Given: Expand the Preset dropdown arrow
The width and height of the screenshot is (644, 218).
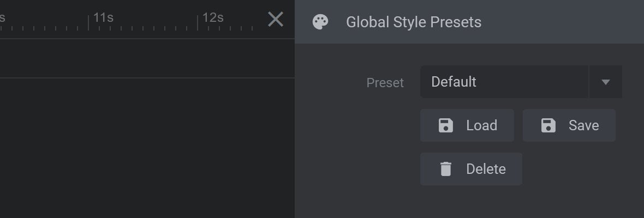Looking at the screenshot, I should (605, 82).
